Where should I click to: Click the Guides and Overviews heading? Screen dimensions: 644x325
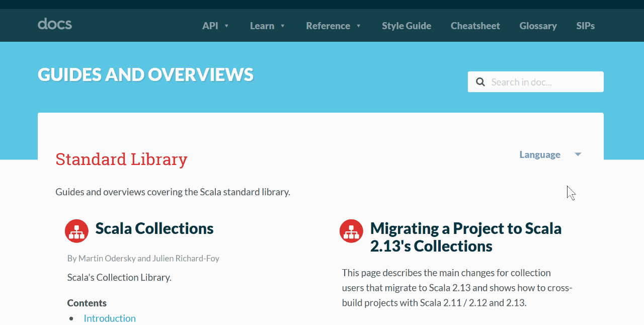click(x=146, y=74)
